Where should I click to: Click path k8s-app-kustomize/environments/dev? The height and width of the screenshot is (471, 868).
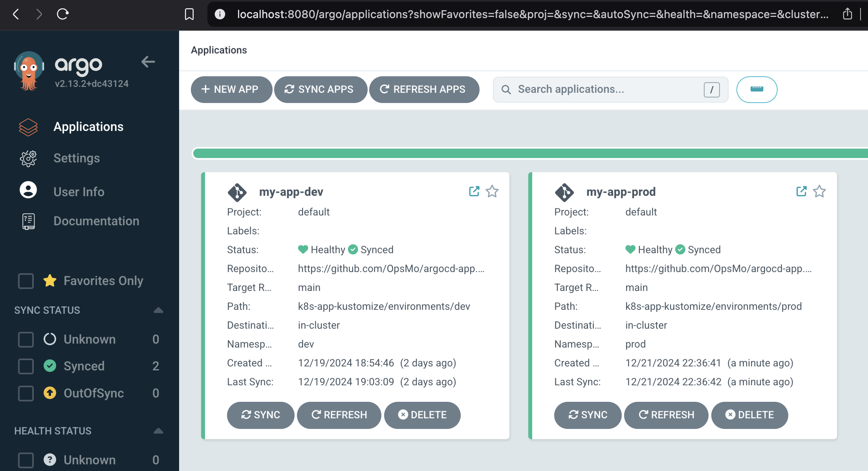384,306
